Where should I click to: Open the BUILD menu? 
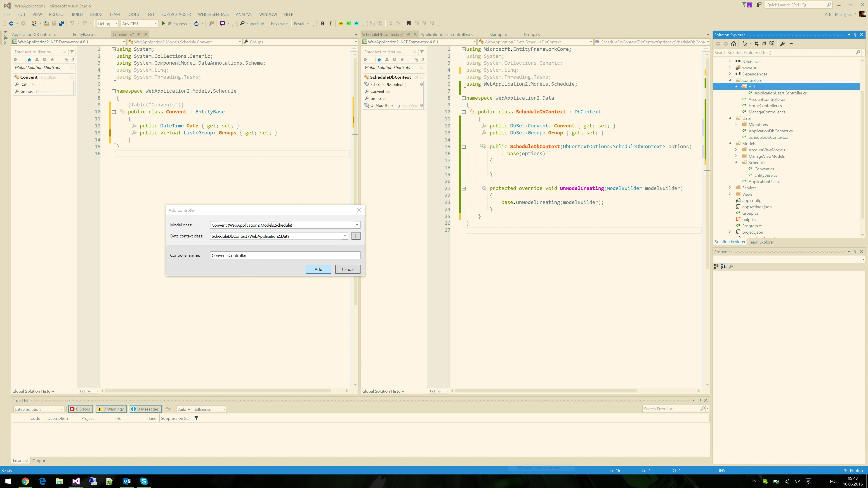coord(77,14)
